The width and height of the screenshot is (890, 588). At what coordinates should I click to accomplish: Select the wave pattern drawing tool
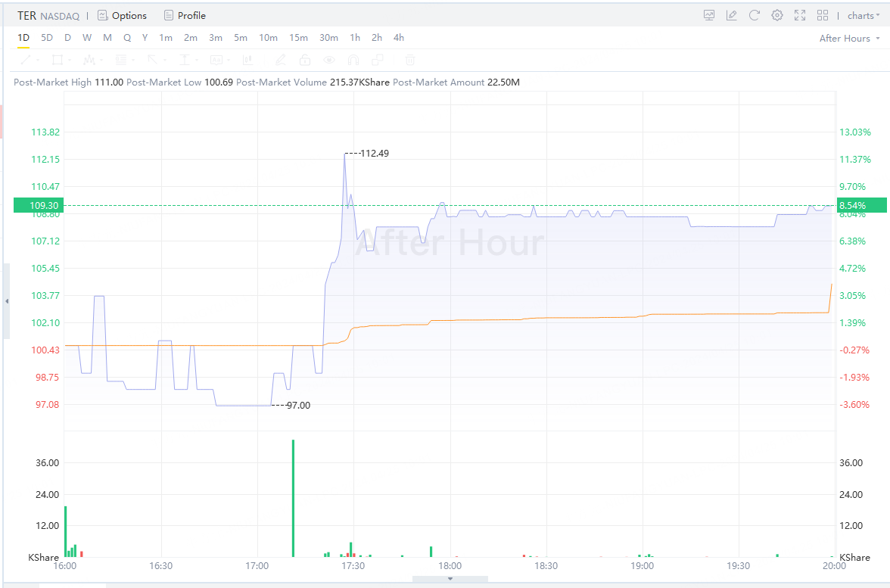[89, 60]
